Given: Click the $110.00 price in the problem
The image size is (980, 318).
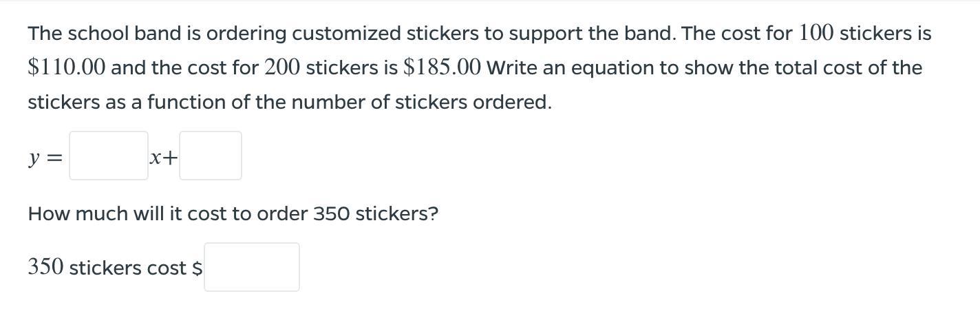Looking at the screenshot, I should [x=67, y=67].
